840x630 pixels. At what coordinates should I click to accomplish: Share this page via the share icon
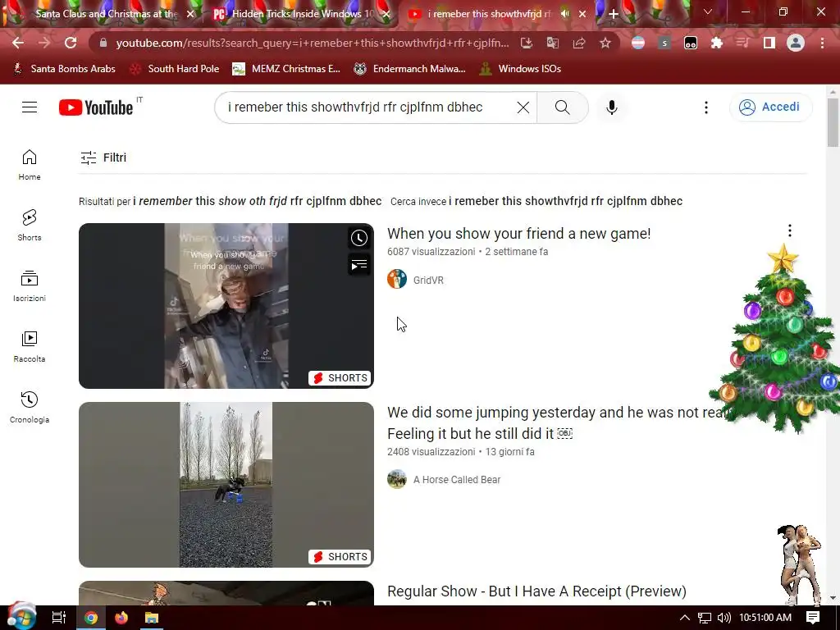(x=579, y=43)
